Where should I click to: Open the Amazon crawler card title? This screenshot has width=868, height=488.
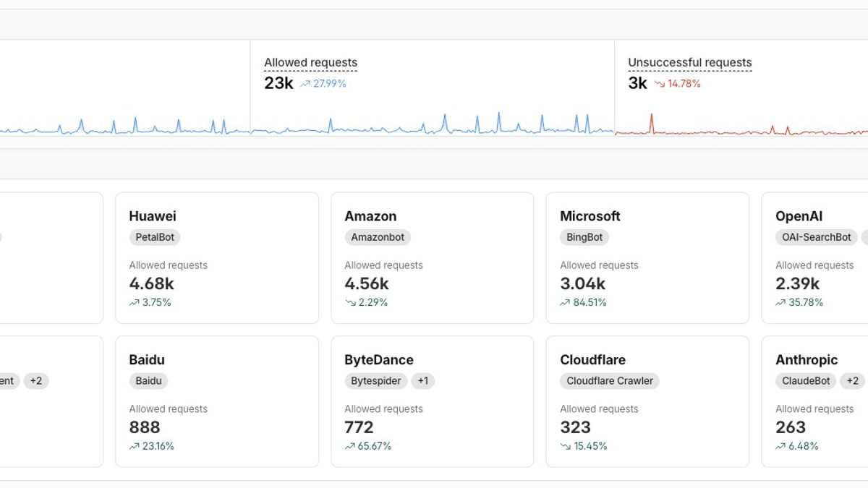click(370, 216)
